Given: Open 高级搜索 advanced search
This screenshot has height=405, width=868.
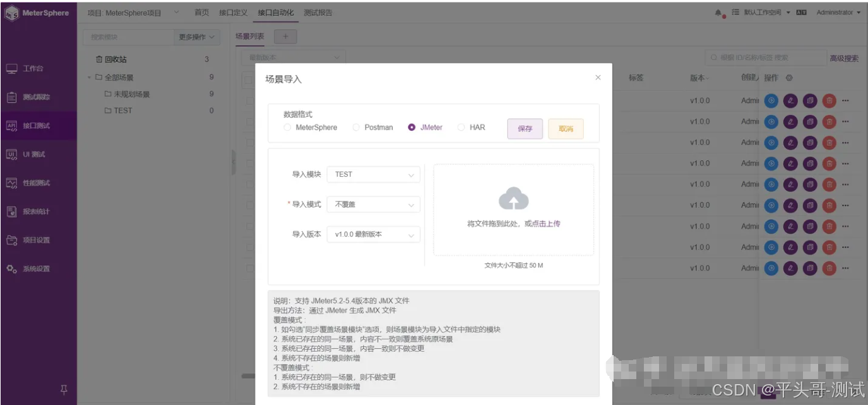Looking at the screenshot, I should pos(844,58).
